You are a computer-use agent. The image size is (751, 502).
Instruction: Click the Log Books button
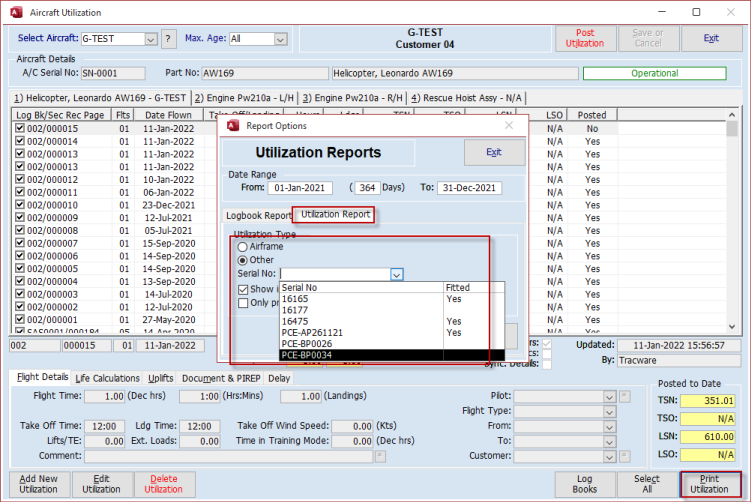[x=584, y=484]
